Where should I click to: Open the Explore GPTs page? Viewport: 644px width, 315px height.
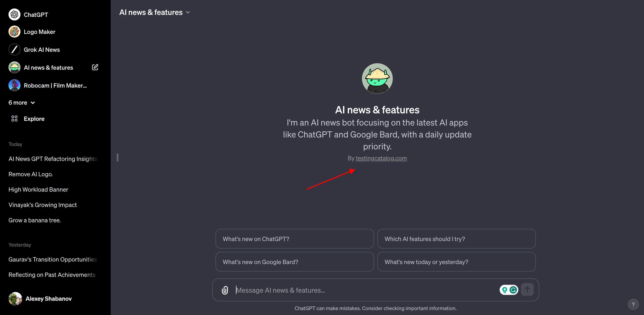[34, 119]
